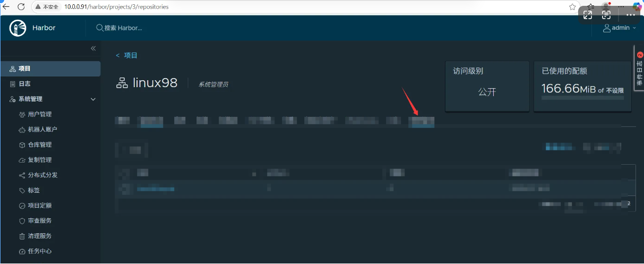Collapse the sidebar with the double-chevron
The height and width of the screenshot is (264, 644).
pos(93,48)
